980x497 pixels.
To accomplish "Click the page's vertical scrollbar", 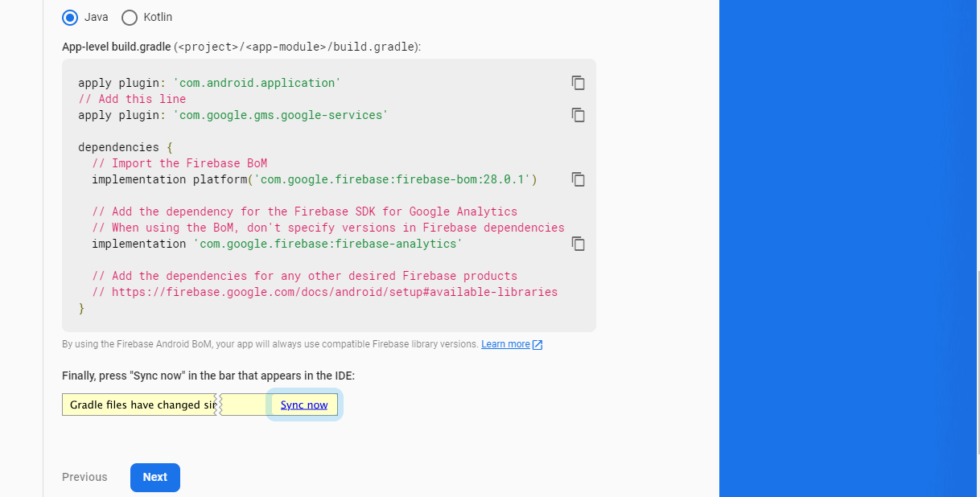I will [x=977, y=362].
